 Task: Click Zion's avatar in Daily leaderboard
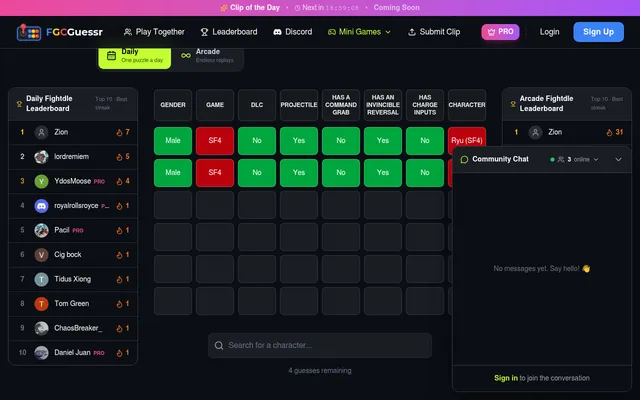click(x=41, y=132)
